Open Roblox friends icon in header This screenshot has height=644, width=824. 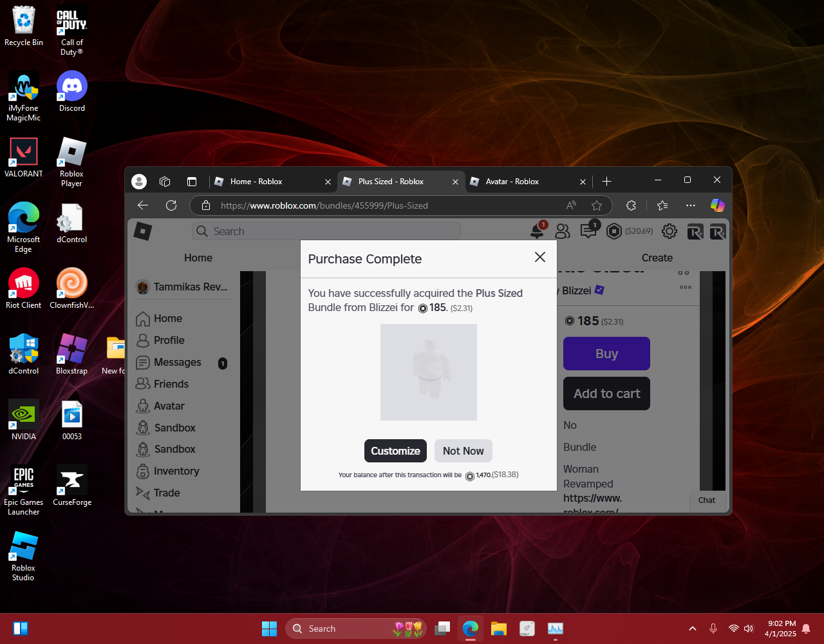(563, 231)
